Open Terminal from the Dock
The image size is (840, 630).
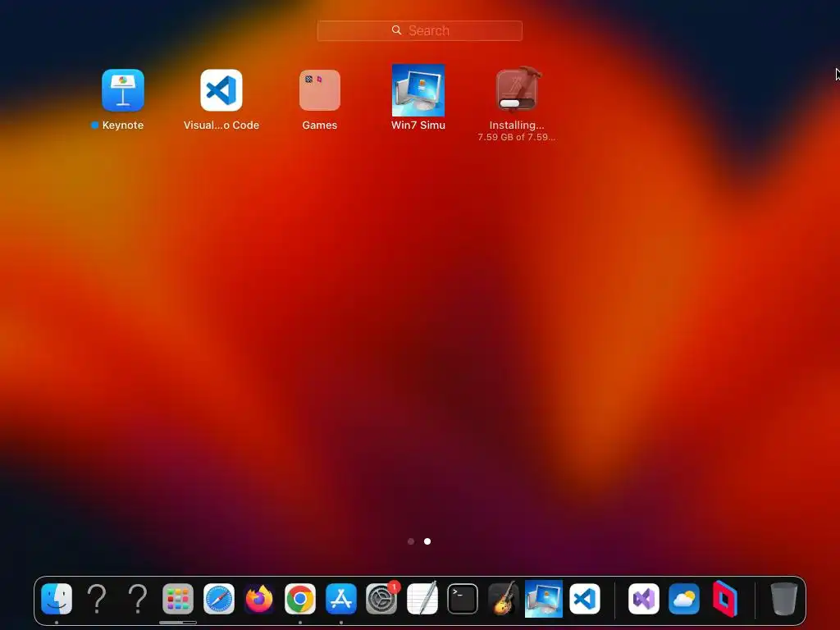coord(463,598)
